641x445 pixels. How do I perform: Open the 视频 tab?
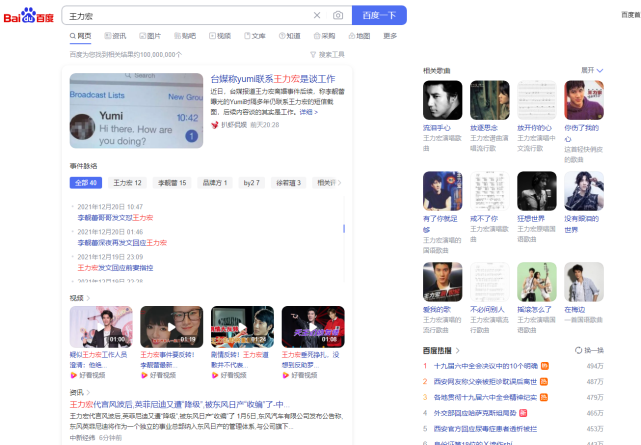(x=220, y=36)
